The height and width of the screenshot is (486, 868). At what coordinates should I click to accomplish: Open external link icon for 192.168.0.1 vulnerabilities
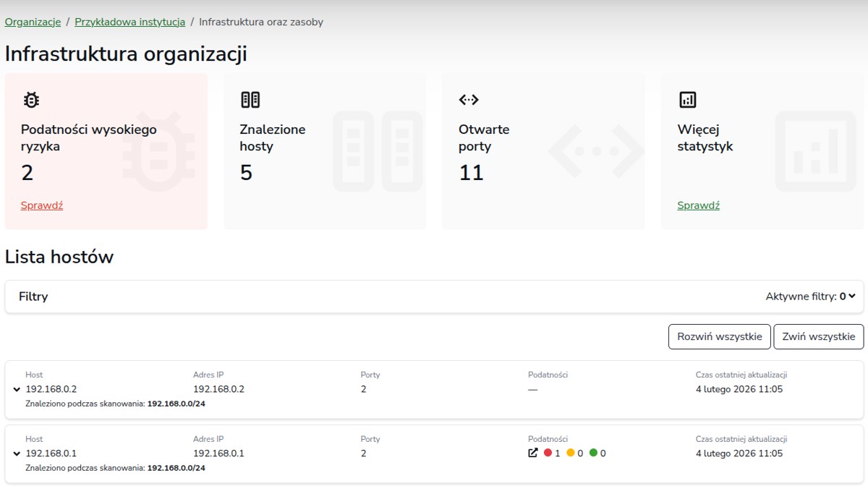click(x=533, y=453)
